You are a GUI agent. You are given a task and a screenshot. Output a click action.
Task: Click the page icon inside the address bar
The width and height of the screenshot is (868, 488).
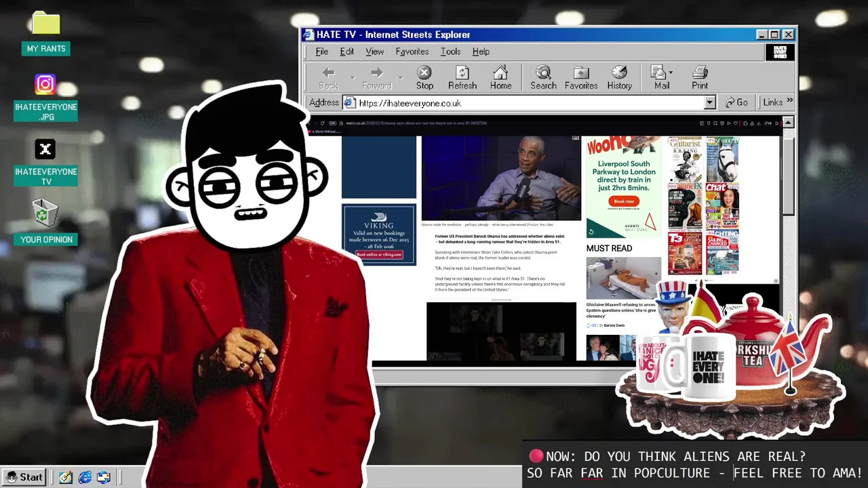[350, 103]
